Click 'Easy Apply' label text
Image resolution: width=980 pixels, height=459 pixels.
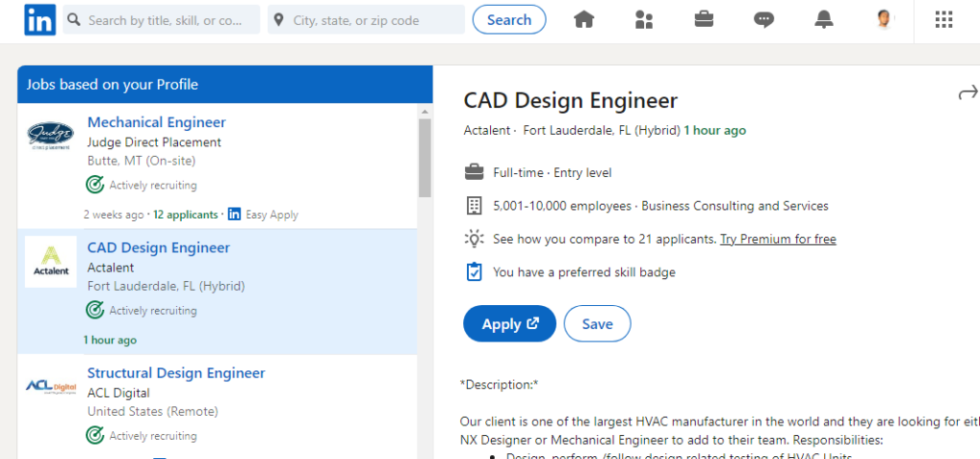272,214
